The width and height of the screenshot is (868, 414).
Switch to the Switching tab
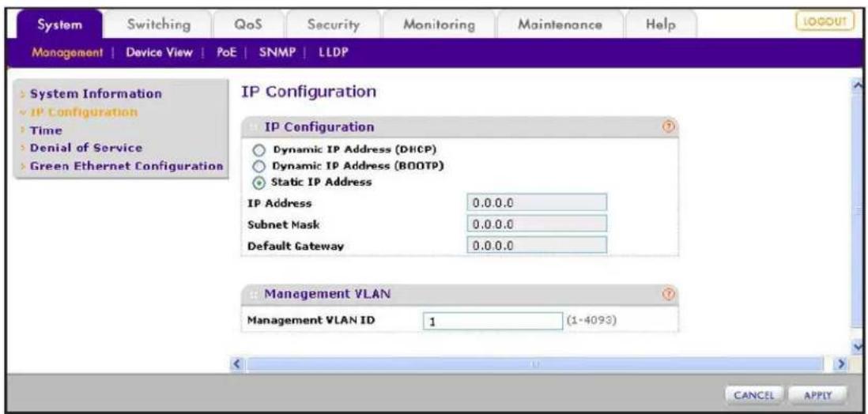(160, 25)
